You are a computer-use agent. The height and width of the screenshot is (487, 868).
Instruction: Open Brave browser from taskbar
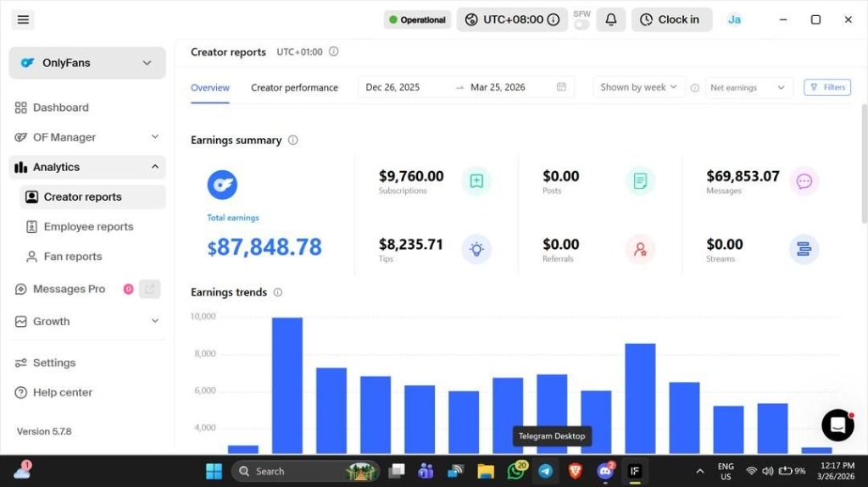(x=576, y=471)
